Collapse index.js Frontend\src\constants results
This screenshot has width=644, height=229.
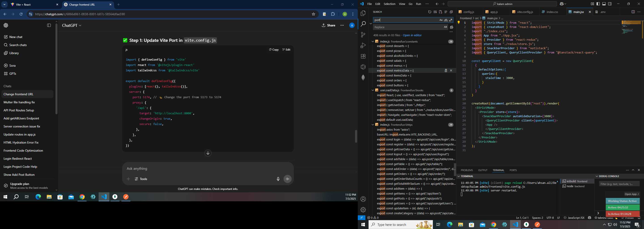point(373,42)
